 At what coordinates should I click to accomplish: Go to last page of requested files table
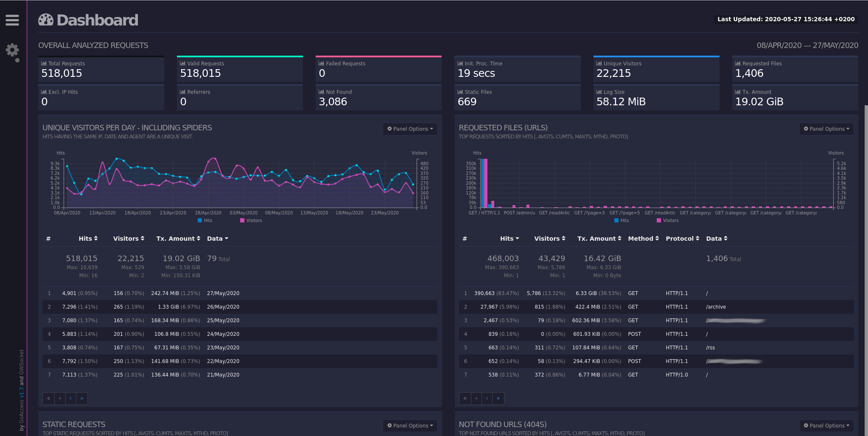tap(498, 398)
